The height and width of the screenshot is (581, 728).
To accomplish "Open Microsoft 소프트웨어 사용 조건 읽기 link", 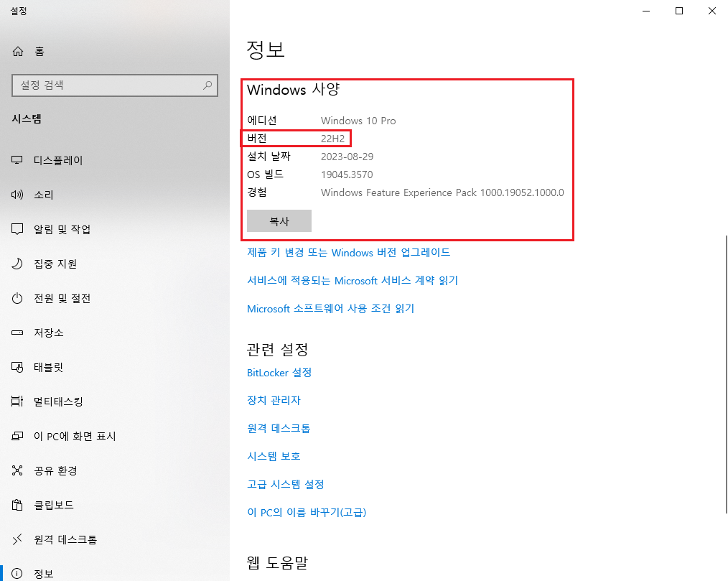I will click(x=330, y=308).
